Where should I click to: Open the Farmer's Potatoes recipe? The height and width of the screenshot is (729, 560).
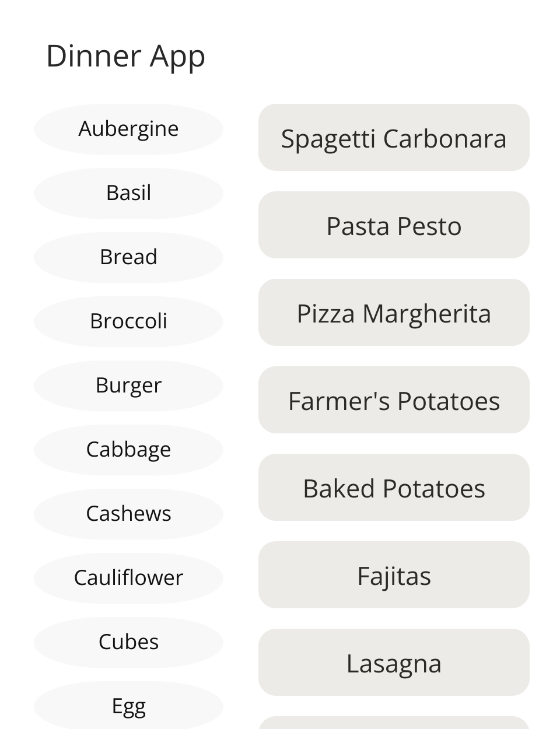(x=394, y=400)
